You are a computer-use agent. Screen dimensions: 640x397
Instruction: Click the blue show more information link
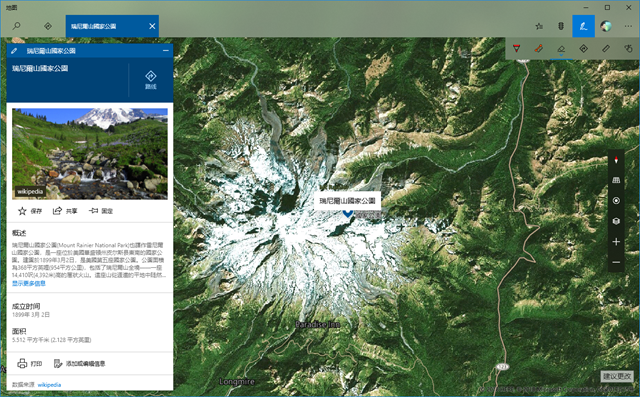click(29, 283)
